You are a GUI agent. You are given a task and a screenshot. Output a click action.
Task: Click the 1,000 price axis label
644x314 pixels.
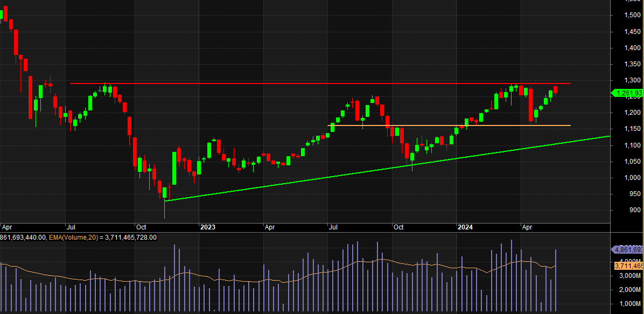(632, 178)
